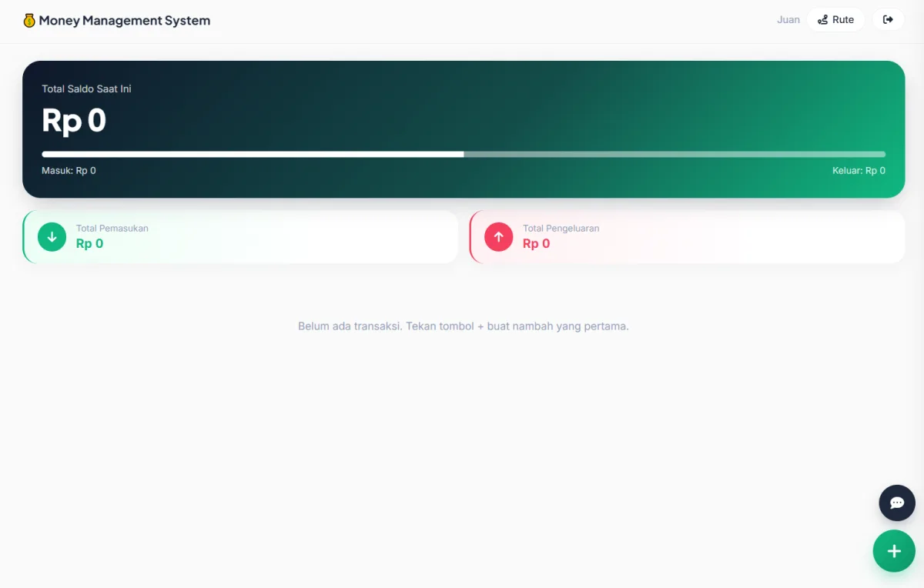This screenshot has width=924, height=588.
Task: Click the red Rp 0 expense value
Action: (537, 244)
